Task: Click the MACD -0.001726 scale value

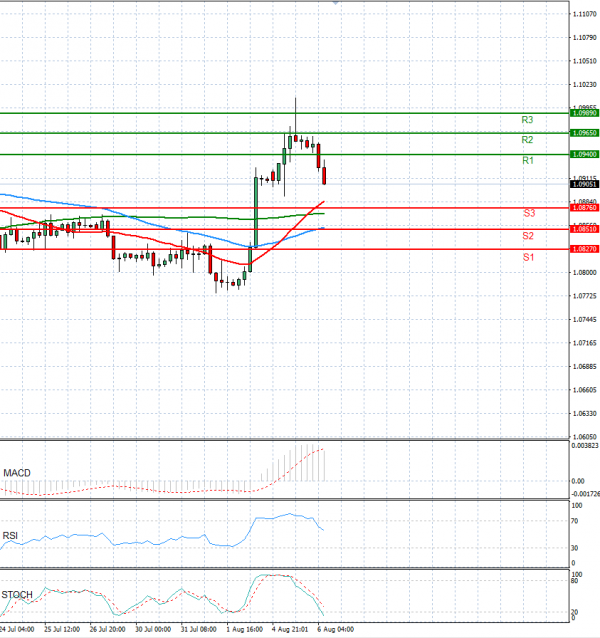Action: click(585, 494)
